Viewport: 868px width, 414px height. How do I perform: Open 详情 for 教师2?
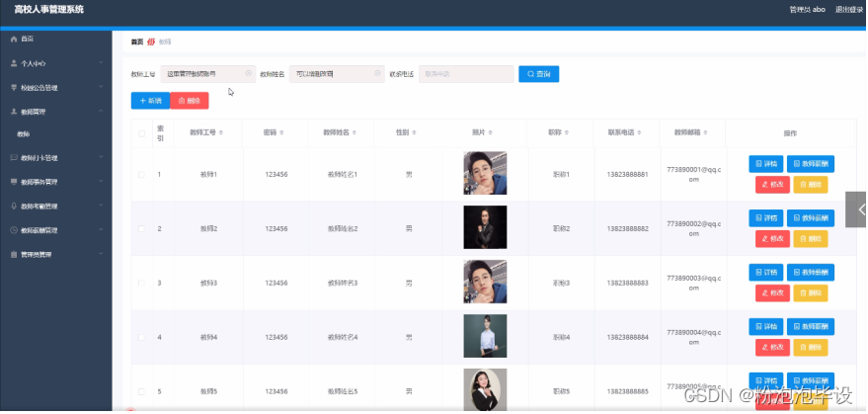766,218
